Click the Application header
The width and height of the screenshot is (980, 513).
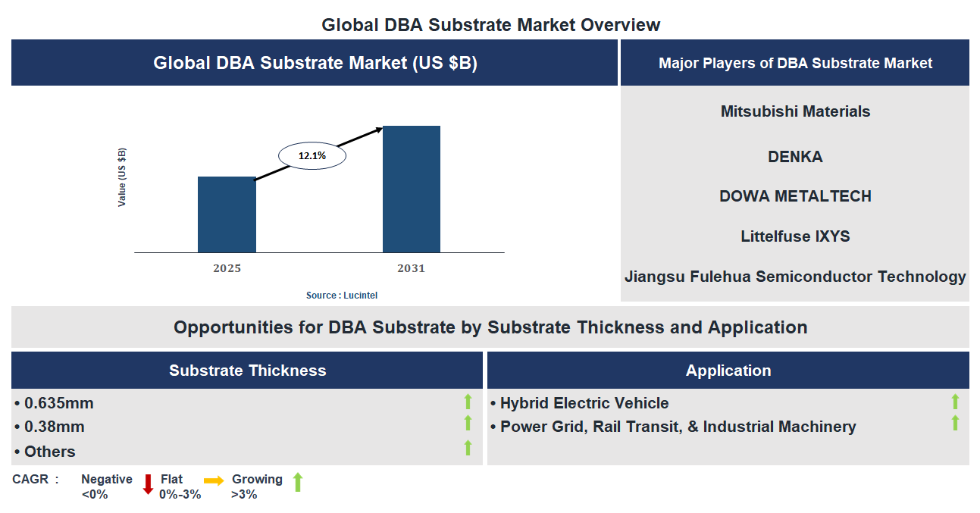tap(728, 370)
